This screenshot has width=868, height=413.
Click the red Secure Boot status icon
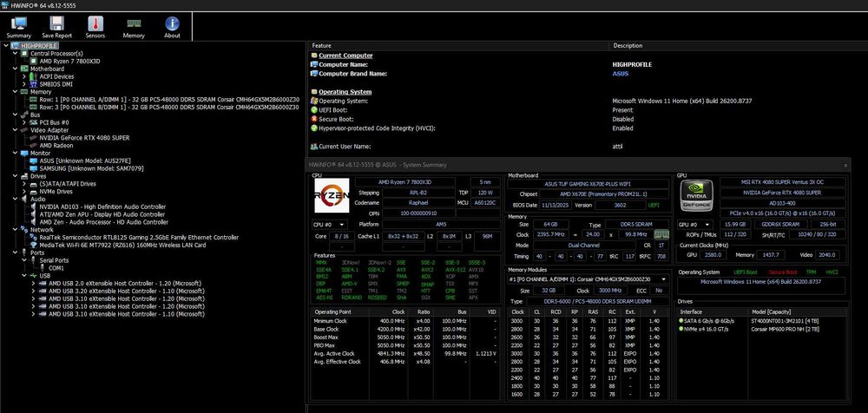[314, 119]
